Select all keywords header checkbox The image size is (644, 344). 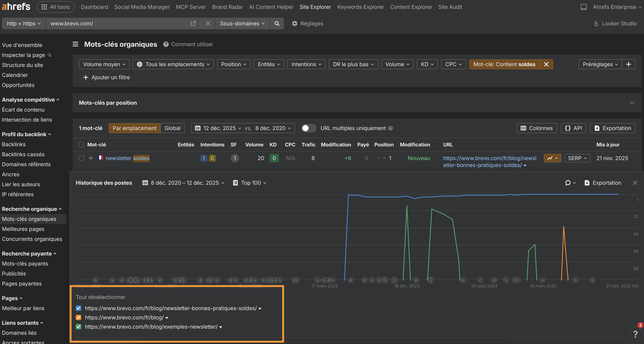(x=82, y=145)
